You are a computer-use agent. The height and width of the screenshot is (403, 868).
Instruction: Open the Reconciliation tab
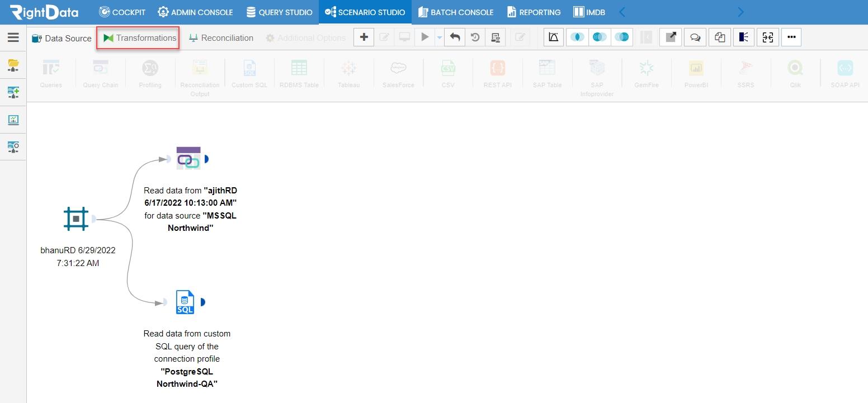click(x=221, y=38)
